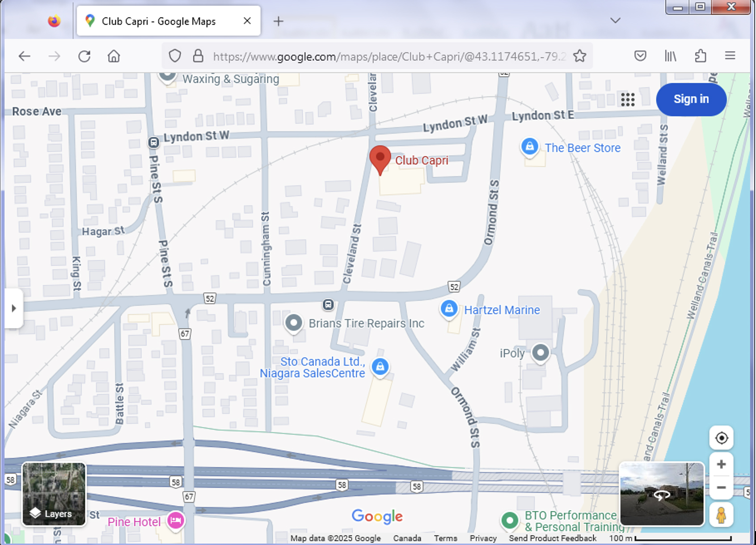The image size is (756, 545).
Task: Click the Pine Hotel label
Action: [x=134, y=522]
